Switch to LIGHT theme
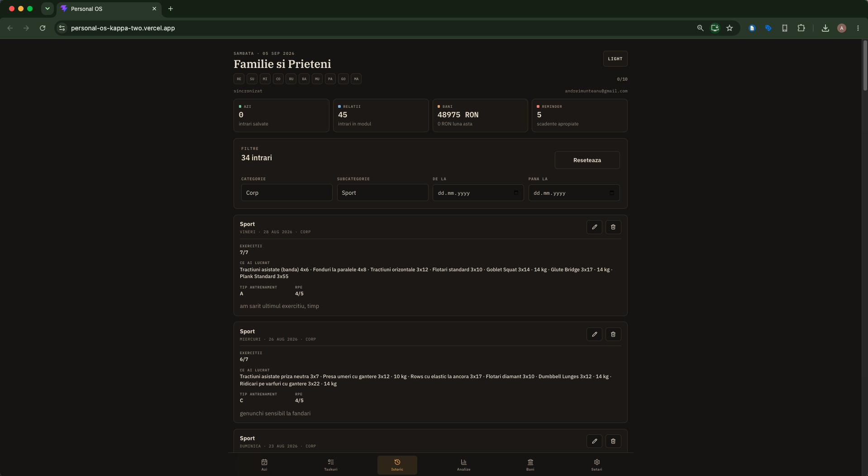The width and height of the screenshot is (868, 476). pyautogui.click(x=615, y=59)
